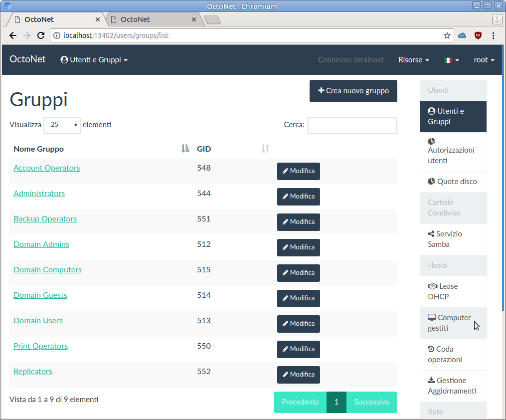Viewport: 506px width, 420px height.
Task: Open Servizio Samba sidebar item
Action: [453, 239]
